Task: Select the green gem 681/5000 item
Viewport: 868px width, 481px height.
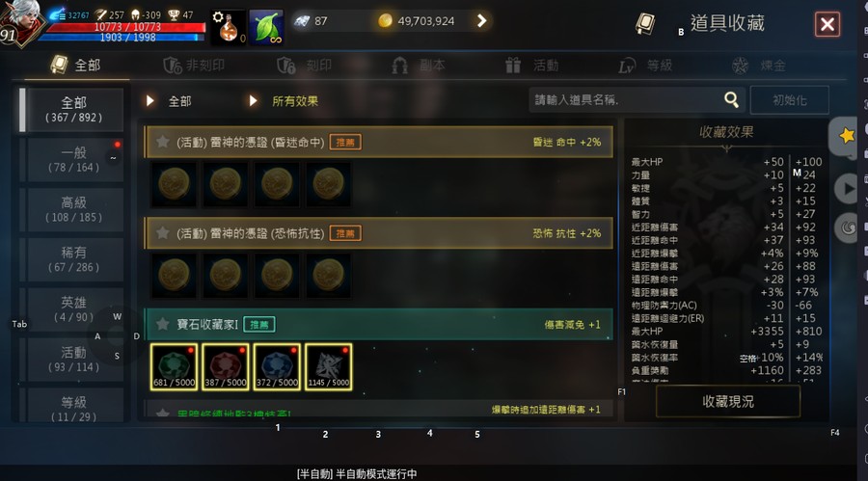Action: (x=174, y=366)
